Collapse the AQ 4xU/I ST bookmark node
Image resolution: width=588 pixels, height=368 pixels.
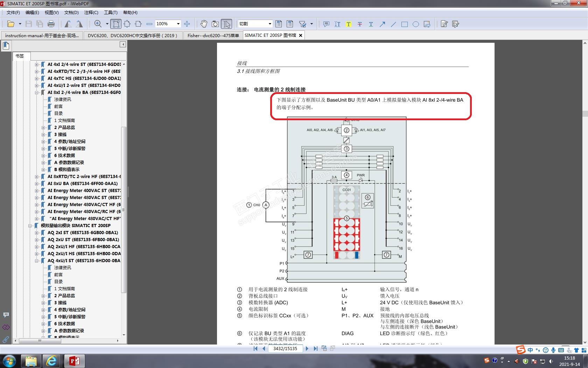point(37,261)
